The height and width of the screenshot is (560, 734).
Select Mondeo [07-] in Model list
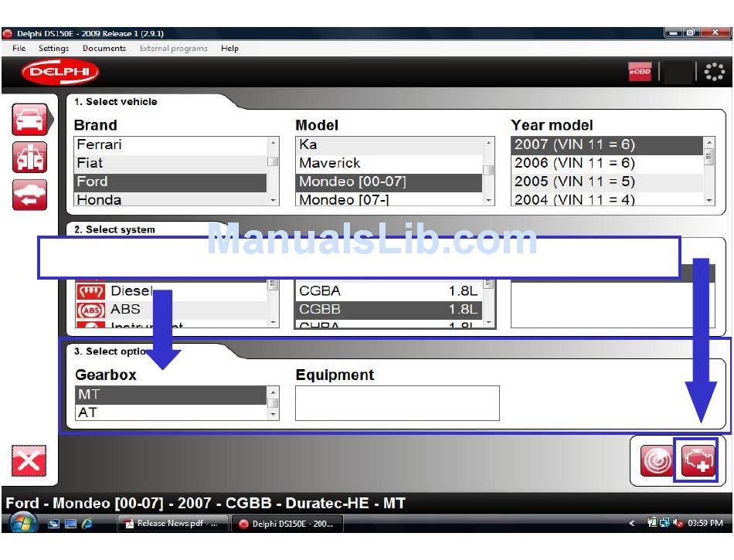point(389,199)
